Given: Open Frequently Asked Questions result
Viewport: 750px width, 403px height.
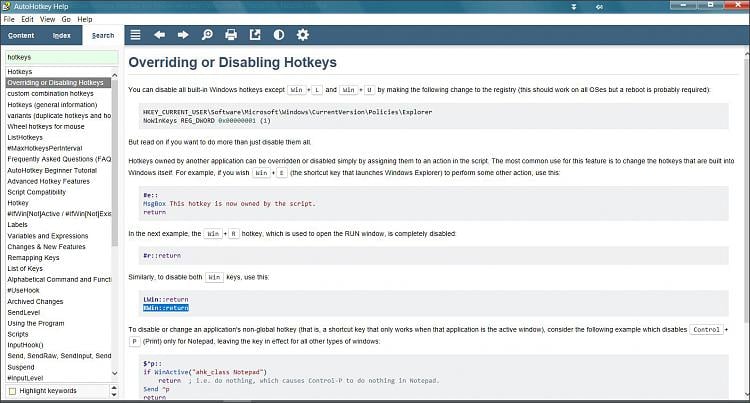Looking at the screenshot, I should pyautogui.click(x=59, y=159).
